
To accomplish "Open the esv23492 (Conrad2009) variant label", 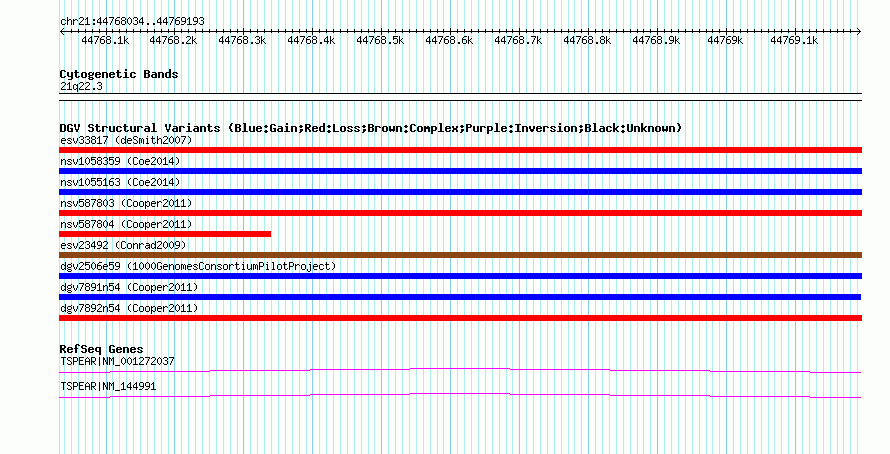I will coord(123,245).
